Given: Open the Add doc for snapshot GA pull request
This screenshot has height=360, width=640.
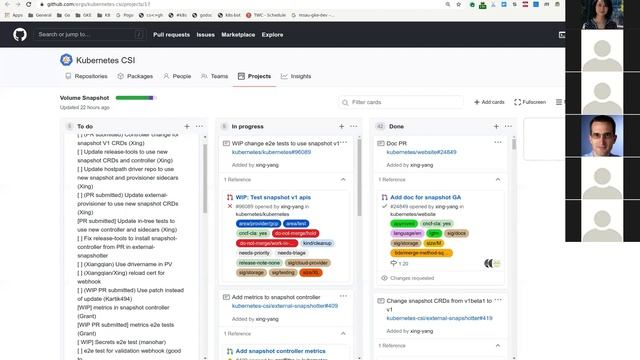Looking at the screenshot, I should coord(426,197).
